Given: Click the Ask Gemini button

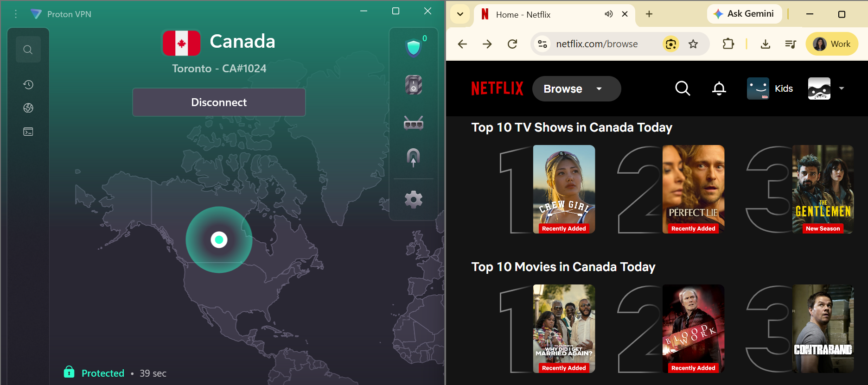Looking at the screenshot, I should (x=744, y=14).
